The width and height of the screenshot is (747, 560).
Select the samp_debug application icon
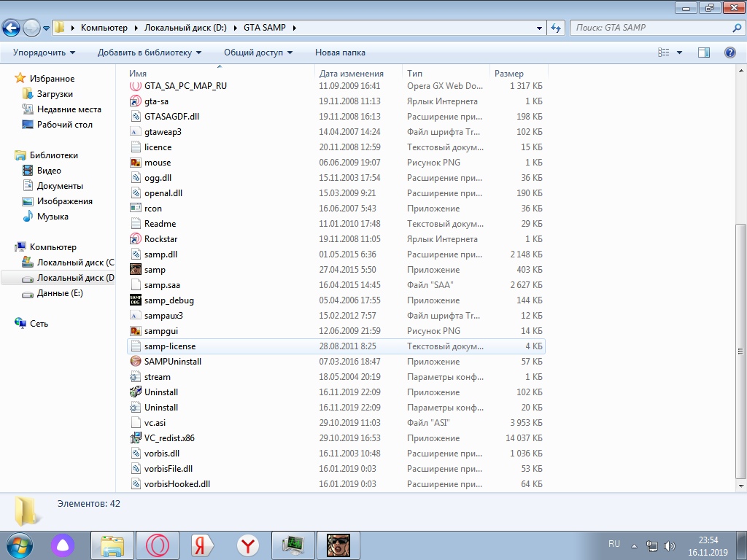tap(136, 300)
